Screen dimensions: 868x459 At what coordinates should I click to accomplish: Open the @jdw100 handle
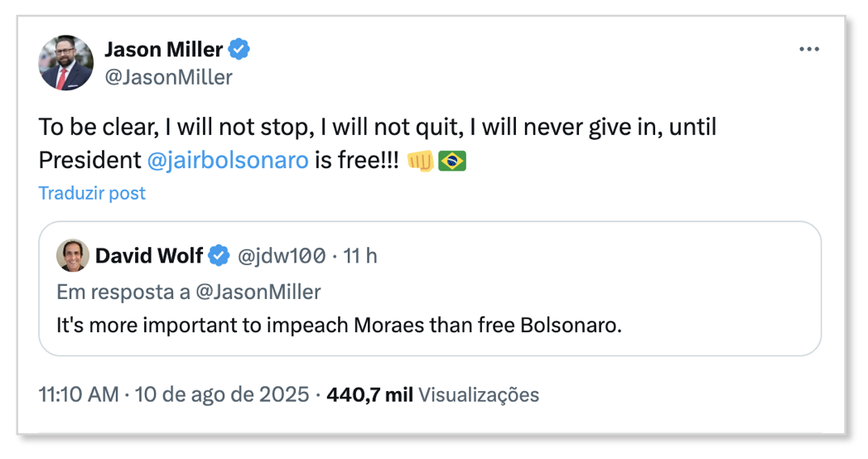click(x=282, y=256)
